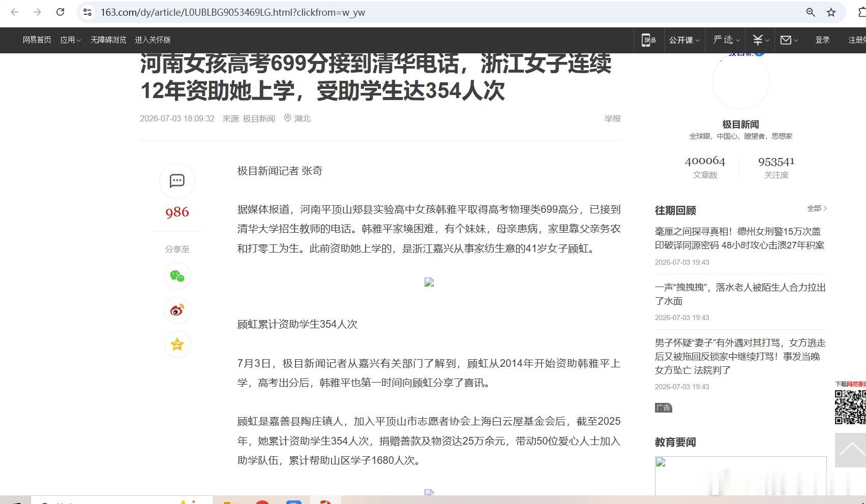Expand the 严选 dropdown
This screenshot has height=504, width=866.
[726, 40]
